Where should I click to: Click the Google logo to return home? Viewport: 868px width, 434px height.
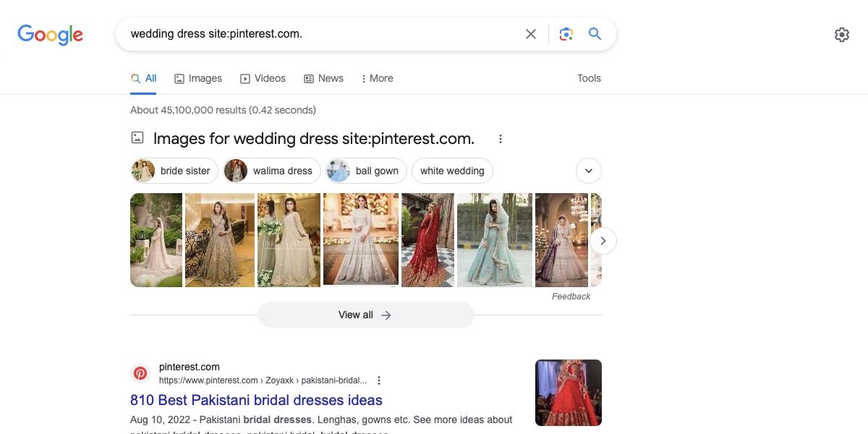(50, 34)
